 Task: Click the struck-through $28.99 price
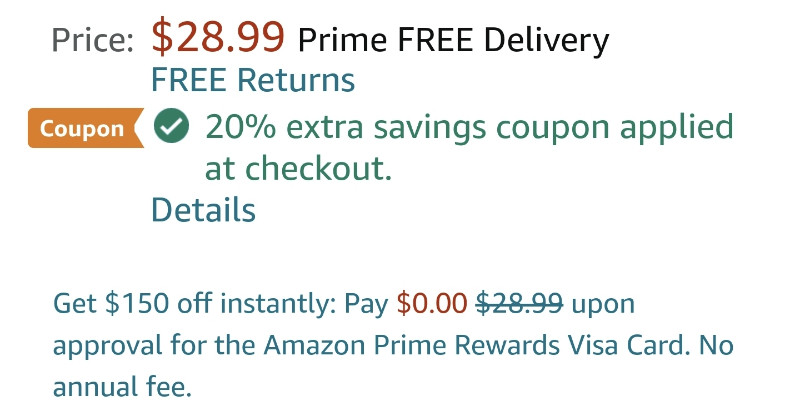coord(519,303)
